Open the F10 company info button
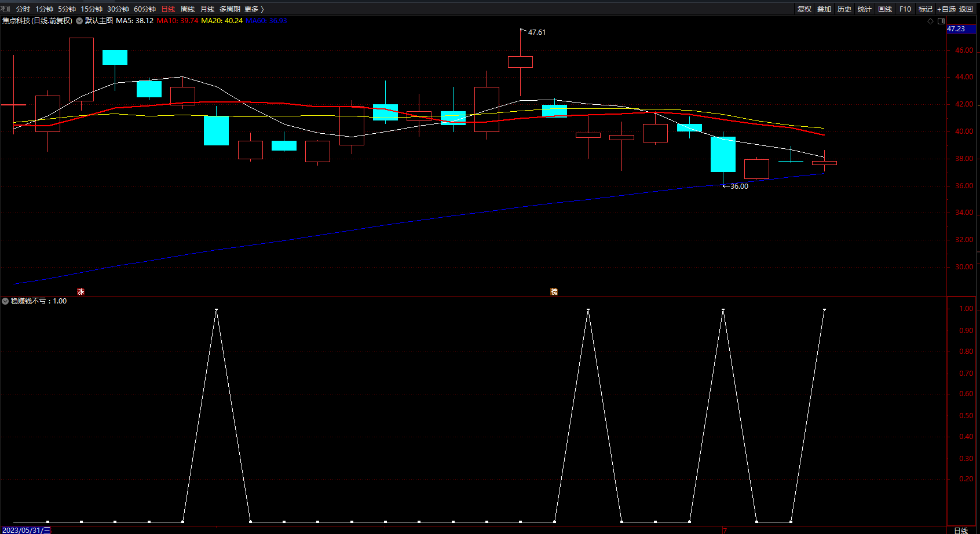 (x=905, y=9)
